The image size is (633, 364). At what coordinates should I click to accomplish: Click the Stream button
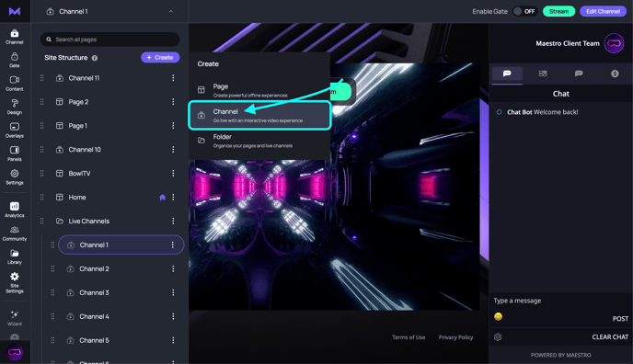(558, 11)
